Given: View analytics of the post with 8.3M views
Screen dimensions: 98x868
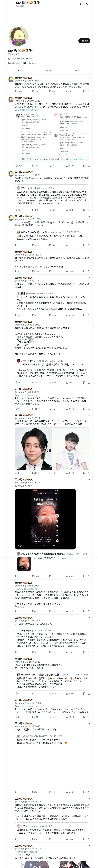Looking at the screenshot, I should 70,165.
